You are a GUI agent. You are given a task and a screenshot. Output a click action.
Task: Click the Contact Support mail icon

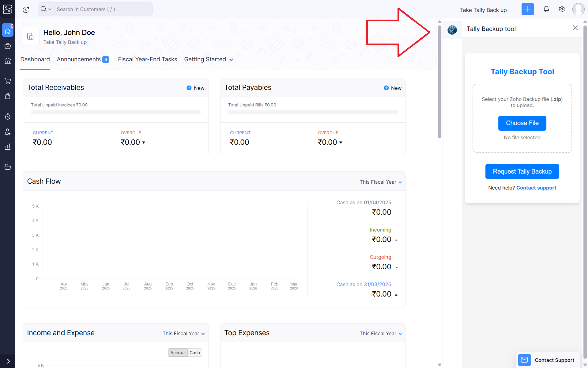(x=524, y=360)
